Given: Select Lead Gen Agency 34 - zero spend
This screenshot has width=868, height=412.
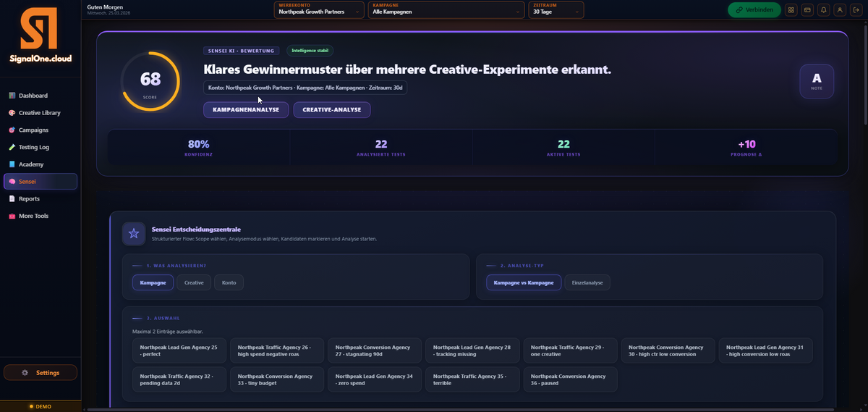Looking at the screenshot, I should (x=375, y=379).
